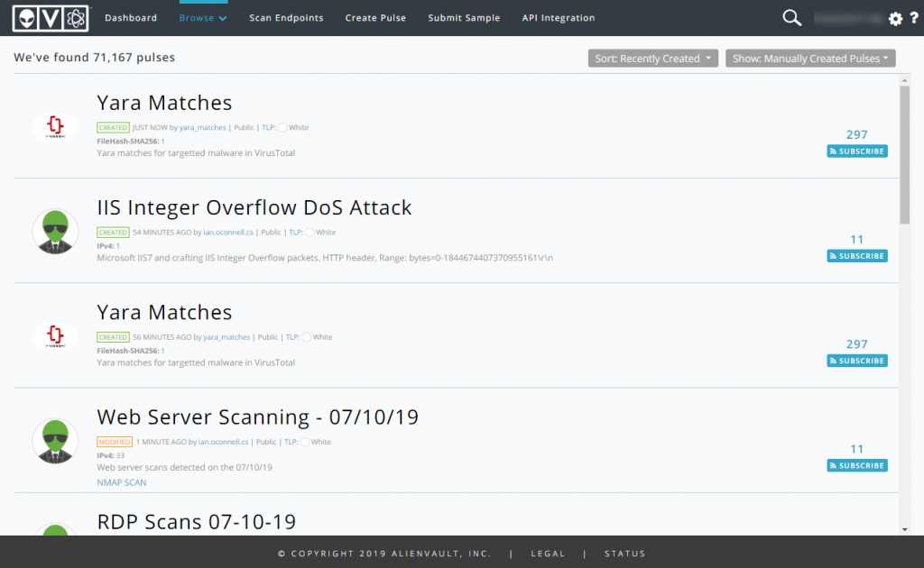The width and height of the screenshot is (924, 568).
Task: Open IIS Integer Overflow DoS Attack title
Action: tap(254, 207)
